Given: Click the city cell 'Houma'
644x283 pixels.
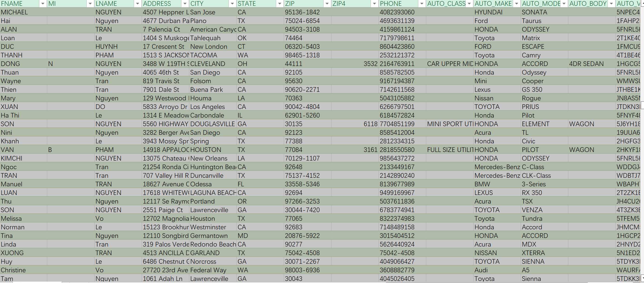Looking at the screenshot, I should point(213,98).
